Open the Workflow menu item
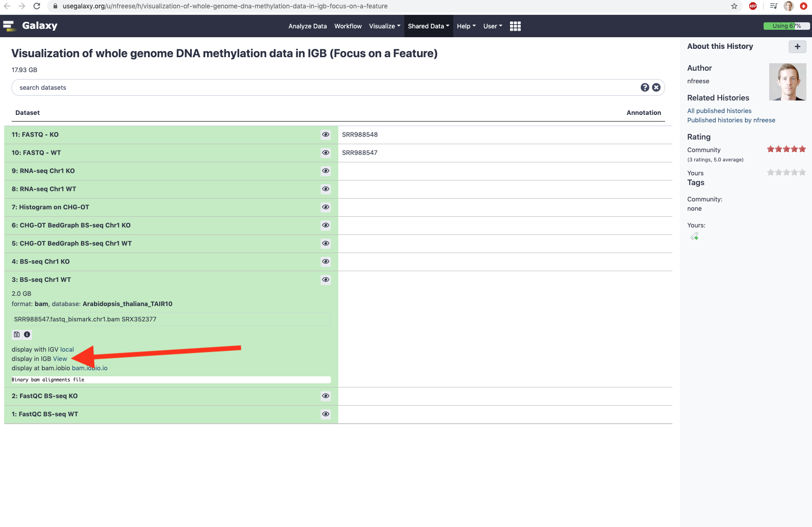The width and height of the screenshot is (812, 527). point(348,26)
